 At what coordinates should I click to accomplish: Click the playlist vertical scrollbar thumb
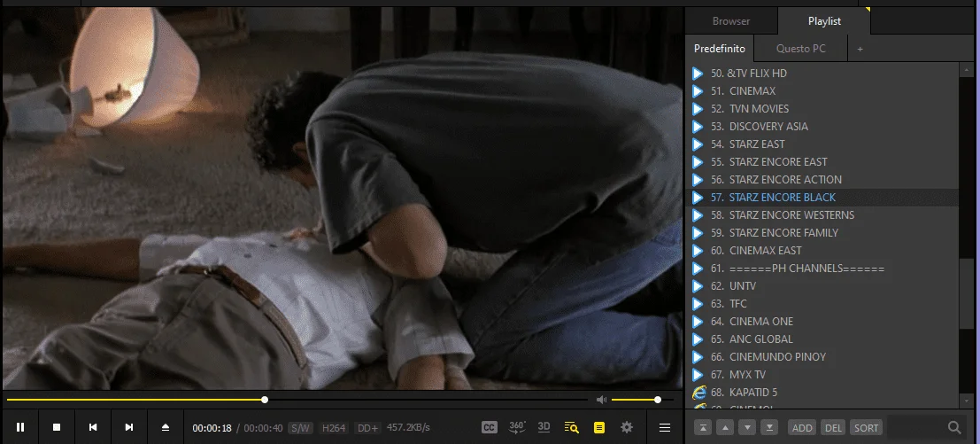pos(967,292)
